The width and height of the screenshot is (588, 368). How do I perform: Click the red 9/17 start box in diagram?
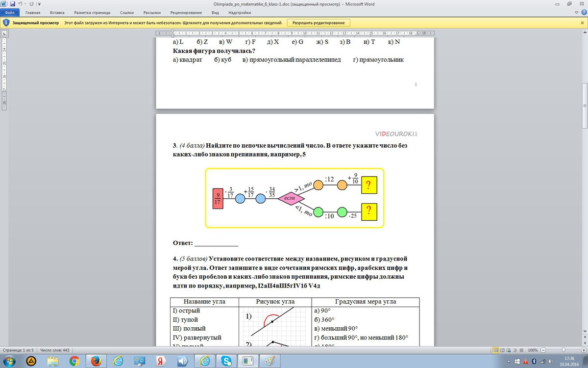218,198
